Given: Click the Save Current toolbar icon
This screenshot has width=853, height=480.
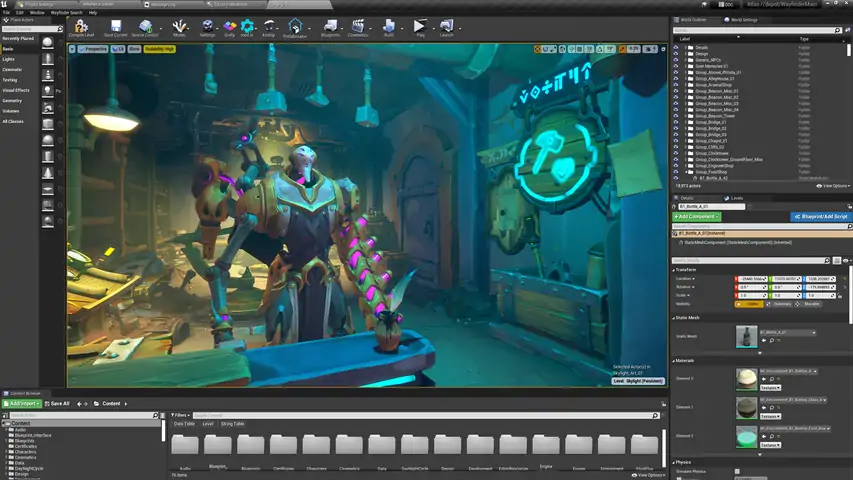Looking at the screenshot, I should click(x=116, y=27).
